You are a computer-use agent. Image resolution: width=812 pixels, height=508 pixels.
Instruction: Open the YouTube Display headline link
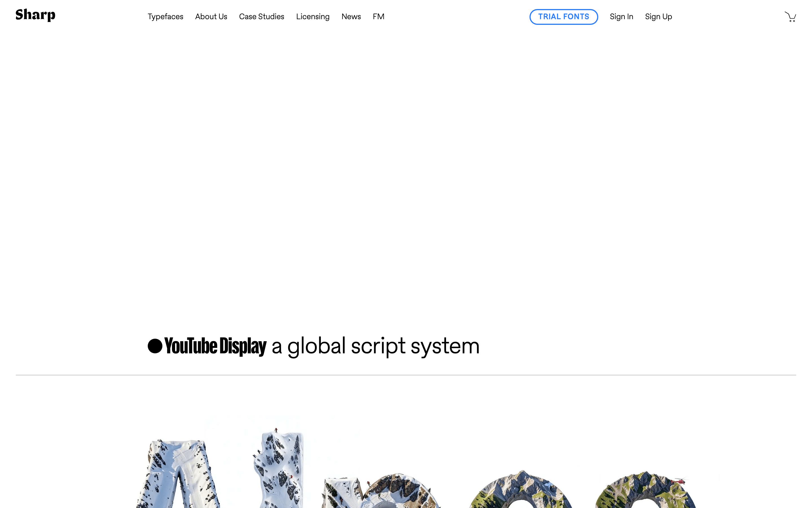(215, 346)
